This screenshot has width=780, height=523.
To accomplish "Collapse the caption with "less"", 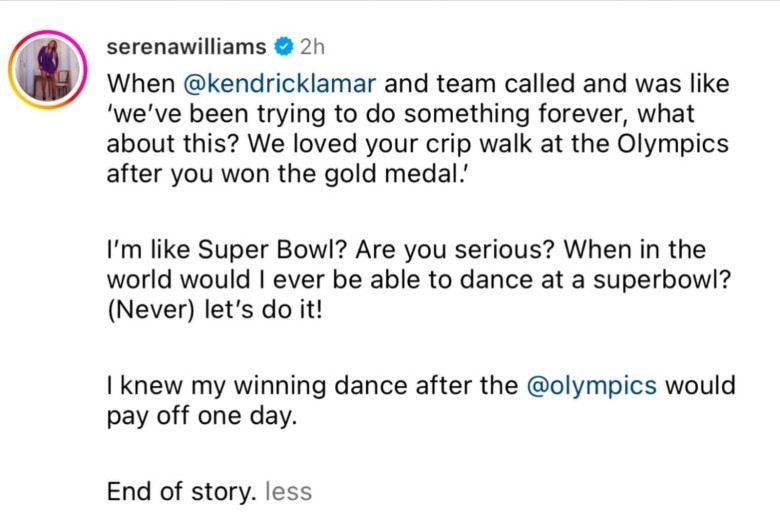I will tap(289, 492).
